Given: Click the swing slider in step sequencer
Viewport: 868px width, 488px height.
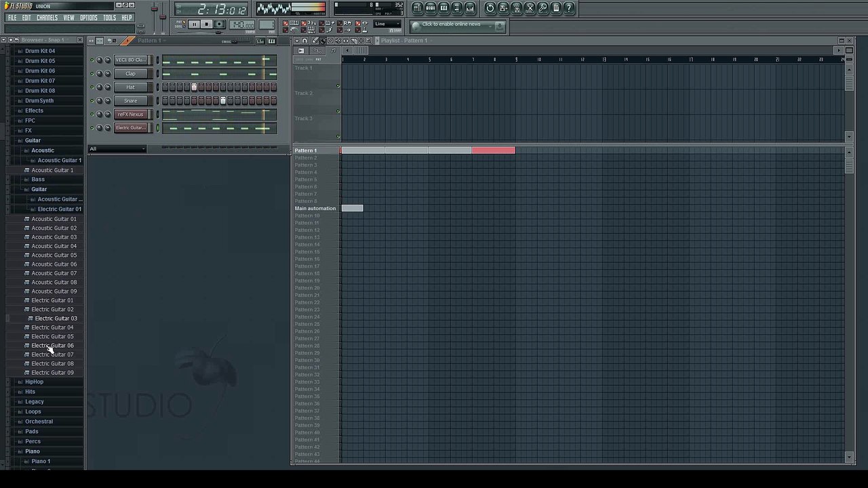Looking at the screenshot, I should pyautogui.click(x=241, y=42).
